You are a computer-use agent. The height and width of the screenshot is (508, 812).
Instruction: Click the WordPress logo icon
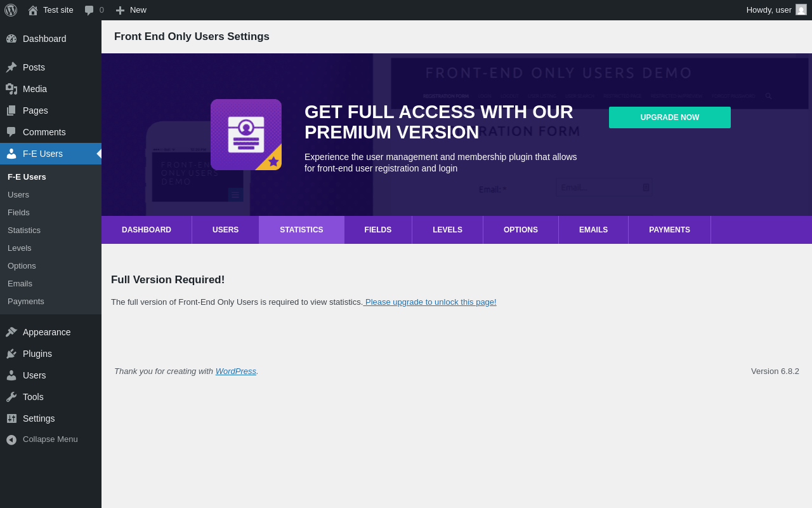(11, 10)
